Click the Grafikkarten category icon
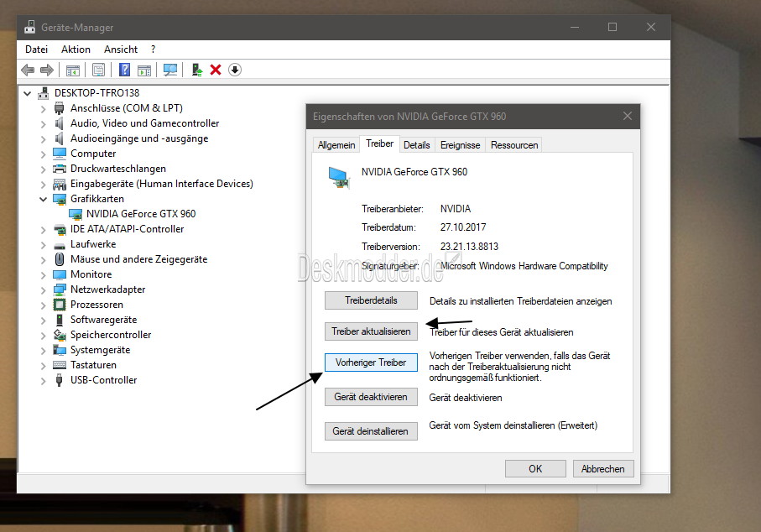 point(60,199)
